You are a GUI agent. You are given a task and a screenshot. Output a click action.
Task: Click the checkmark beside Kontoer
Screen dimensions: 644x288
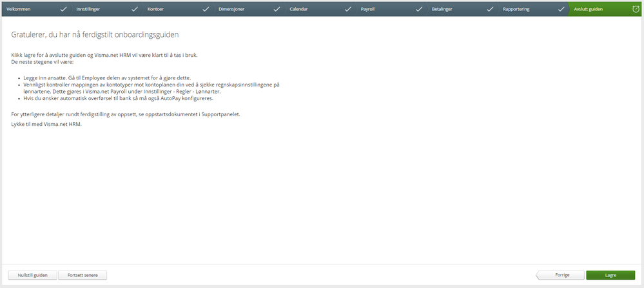click(206, 9)
